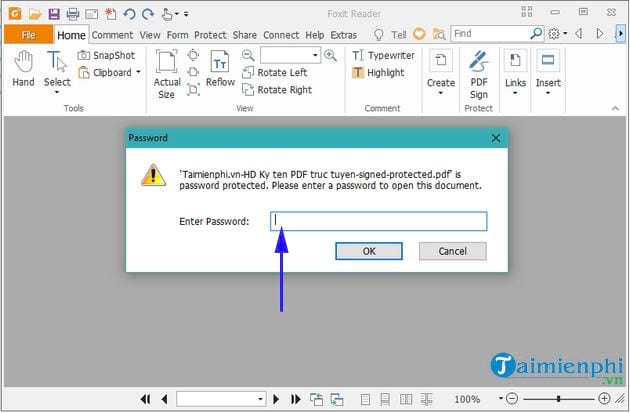
Task: Close the Password dialog
Action: (x=496, y=138)
